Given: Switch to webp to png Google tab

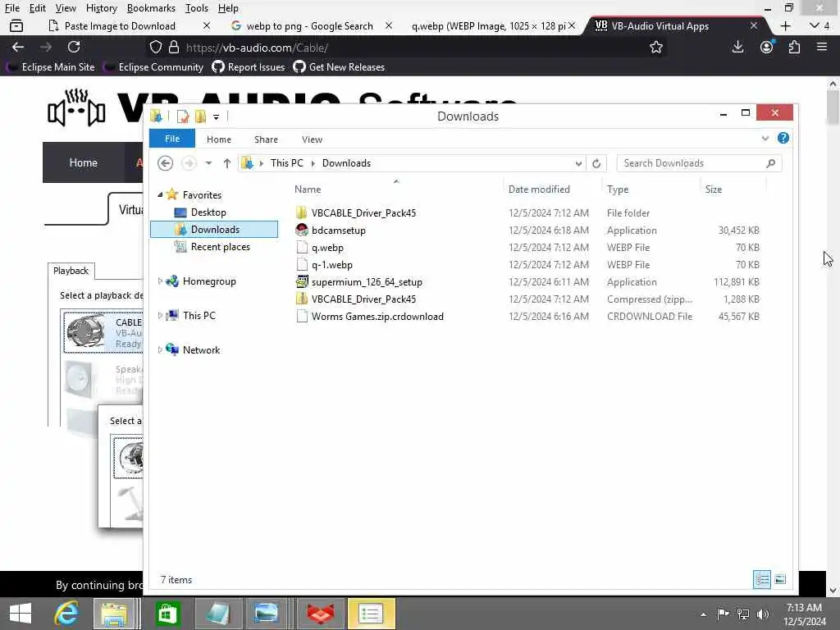Looking at the screenshot, I should coord(309,25).
